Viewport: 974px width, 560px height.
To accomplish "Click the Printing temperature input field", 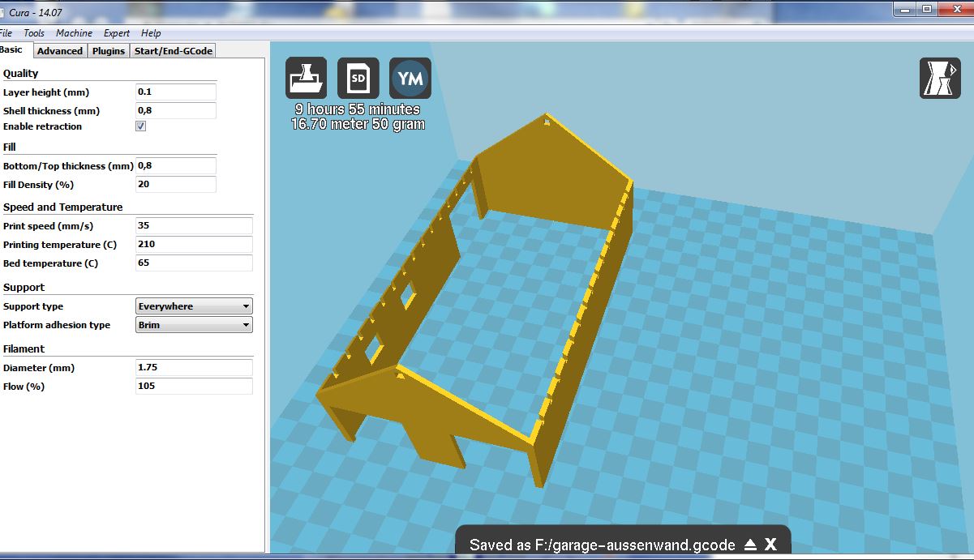I will click(194, 245).
